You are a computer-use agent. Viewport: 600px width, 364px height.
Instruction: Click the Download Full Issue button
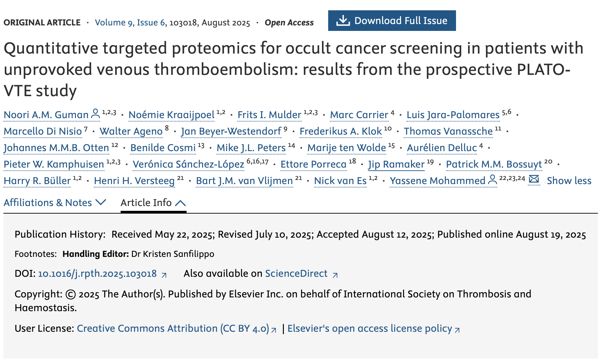[x=392, y=21]
